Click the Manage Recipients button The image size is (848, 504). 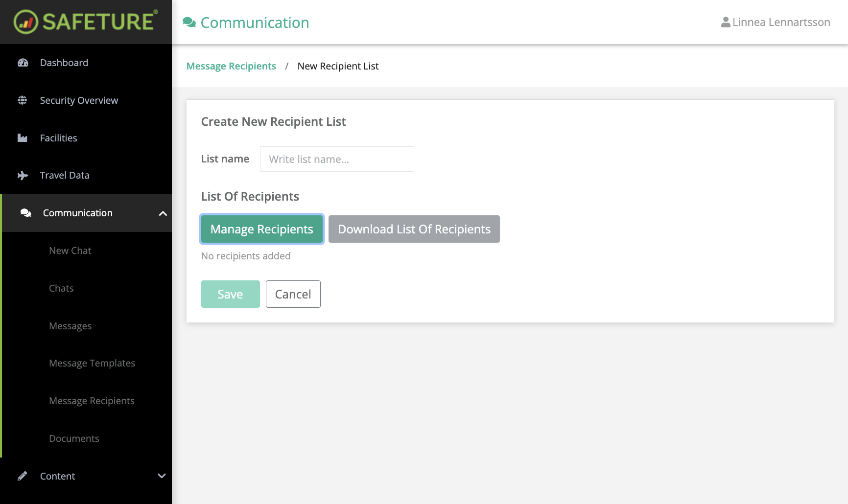pos(261,229)
